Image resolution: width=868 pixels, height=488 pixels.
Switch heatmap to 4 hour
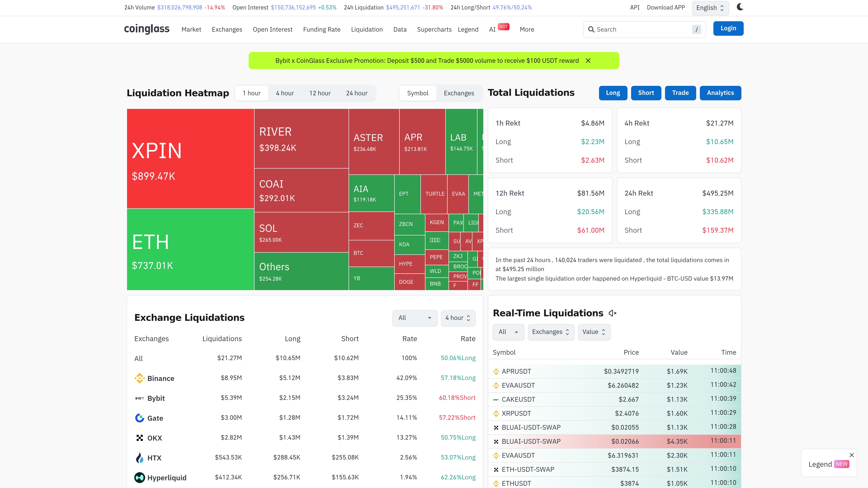[285, 93]
